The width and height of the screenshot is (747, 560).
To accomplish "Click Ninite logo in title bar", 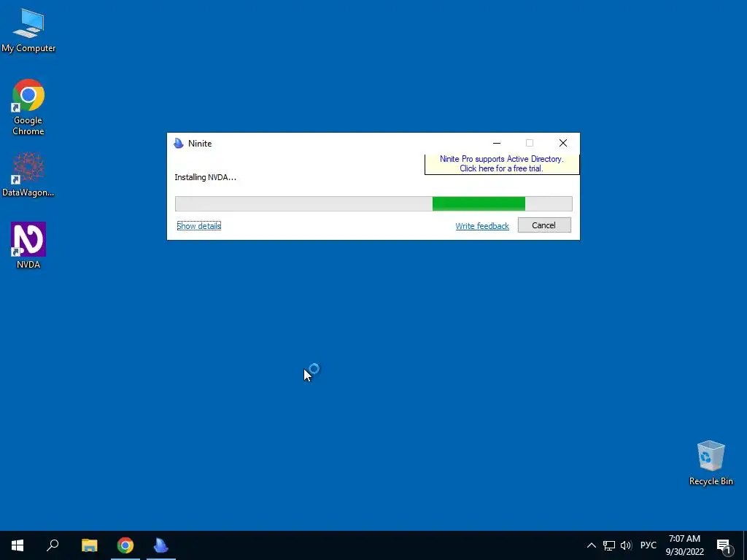I will click(179, 144).
